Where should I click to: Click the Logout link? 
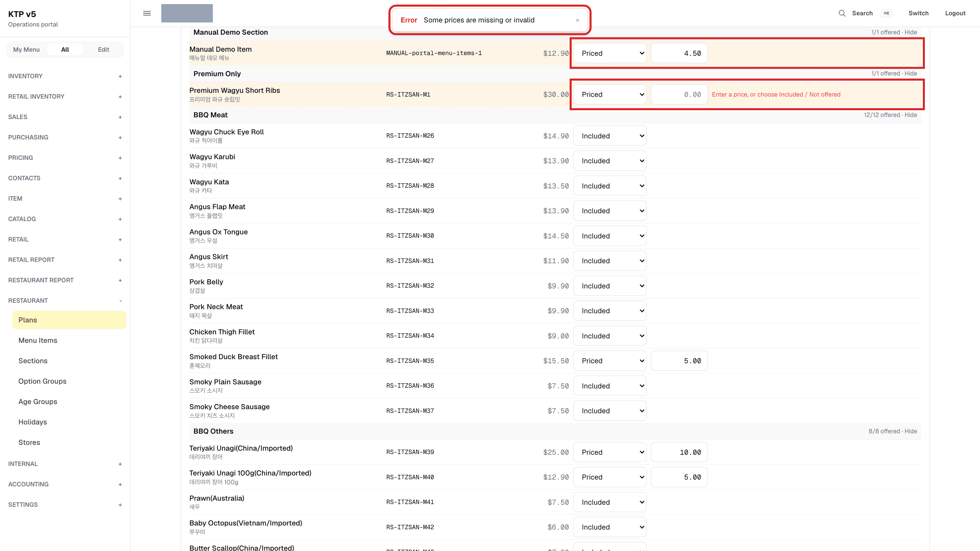point(955,13)
